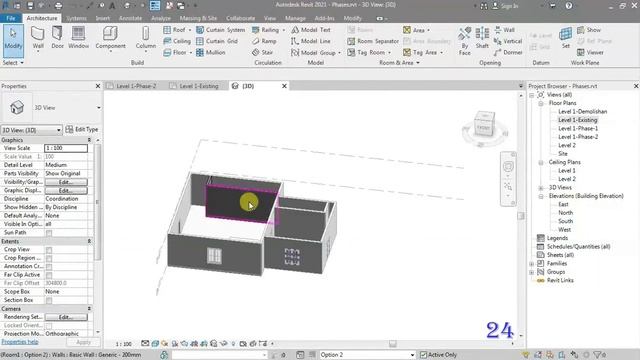Select the Floor tool
This screenshot has width=640, height=360.
tap(177, 53)
